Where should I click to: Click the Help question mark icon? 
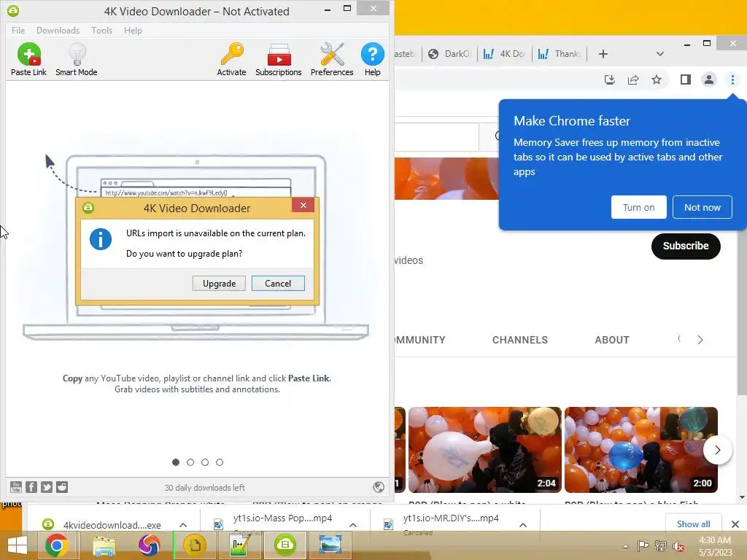pos(373,59)
